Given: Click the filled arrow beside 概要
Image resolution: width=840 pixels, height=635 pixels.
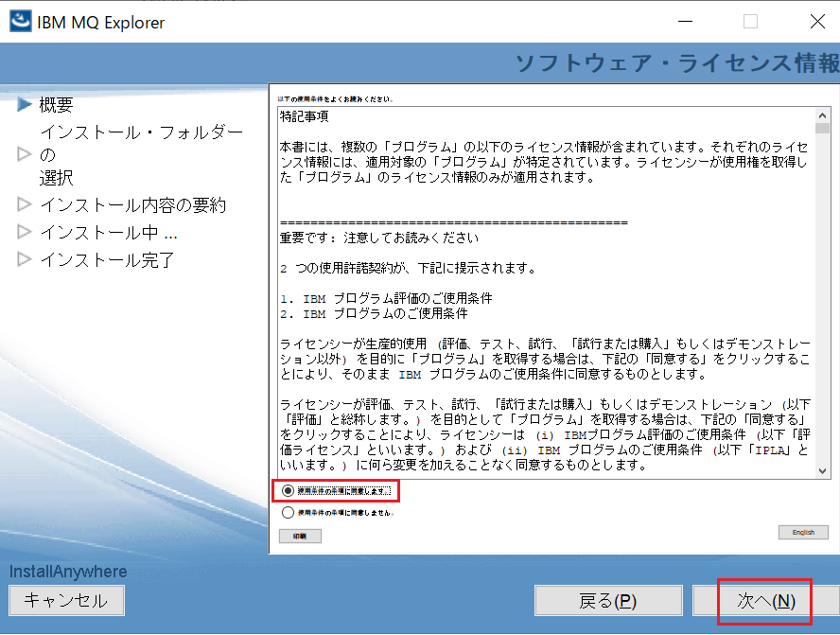Looking at the screenshot, I should pos(25,104).
